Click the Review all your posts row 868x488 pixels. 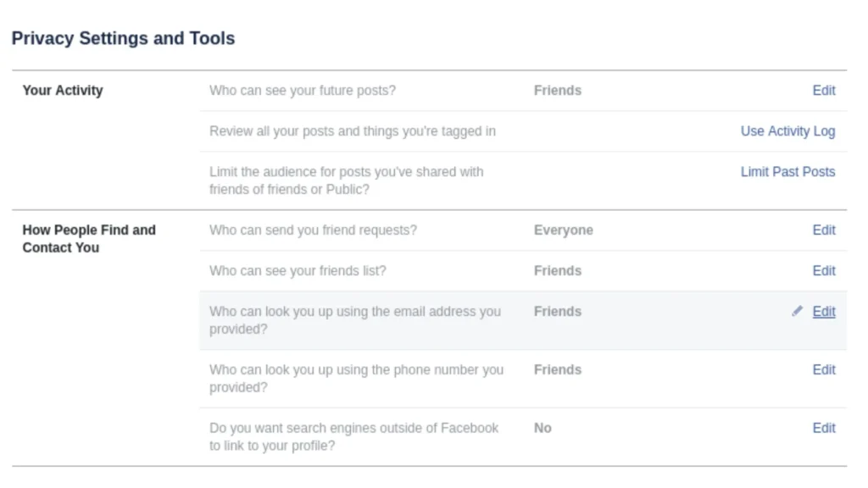(353, 130)
